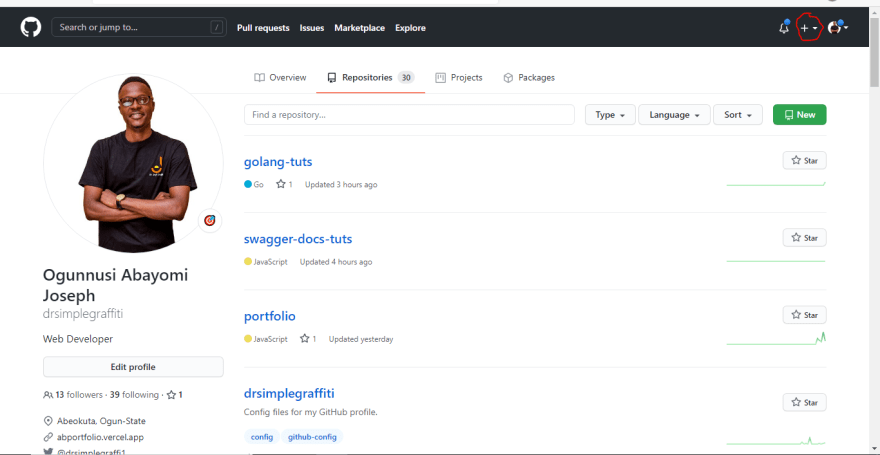Viewport: 880px width, 455px height.
Task: Click the portfolio activity graph
Action: coord(776,338)
